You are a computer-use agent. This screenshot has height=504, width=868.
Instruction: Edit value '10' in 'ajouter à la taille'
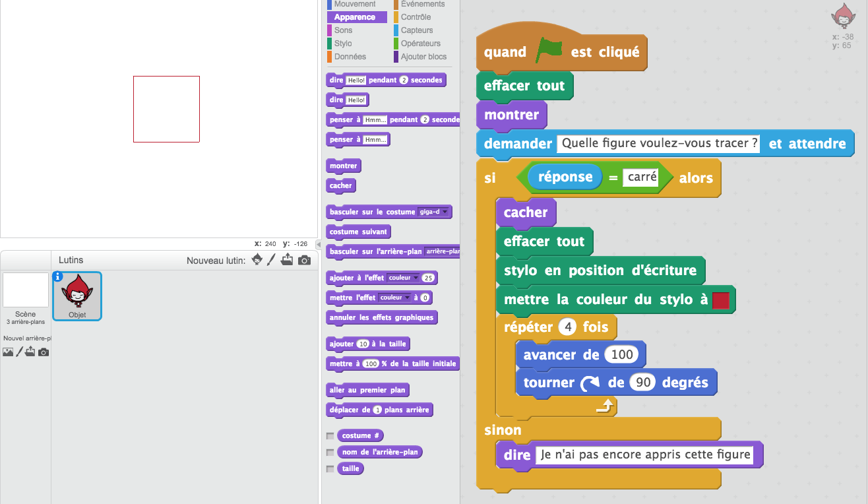(x=363, y=344)
